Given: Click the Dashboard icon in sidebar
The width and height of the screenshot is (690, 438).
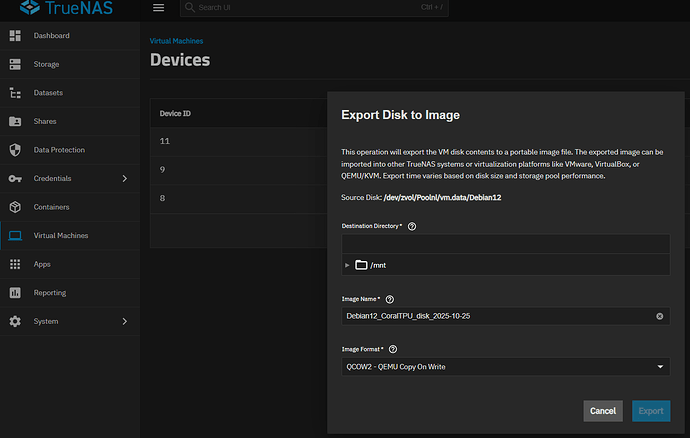Looking at the screenshot, I should (x=15, y=36).
